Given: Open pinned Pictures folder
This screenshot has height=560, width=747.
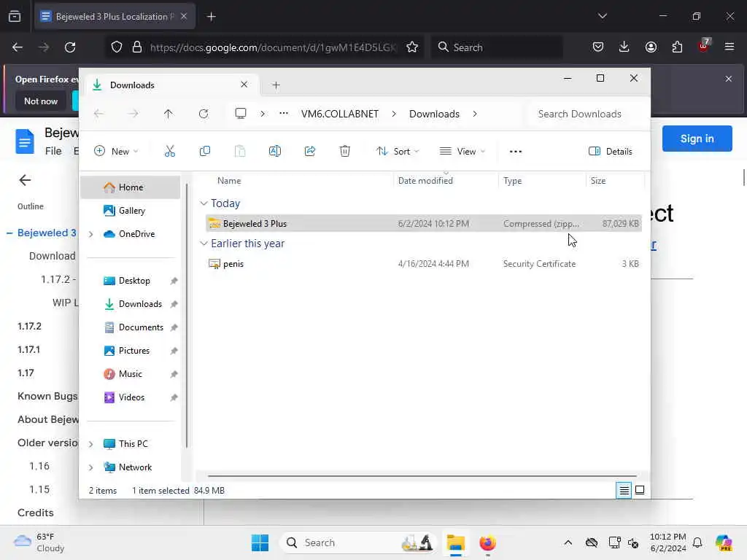Looking at the screenshot, I should pos(134,351).
